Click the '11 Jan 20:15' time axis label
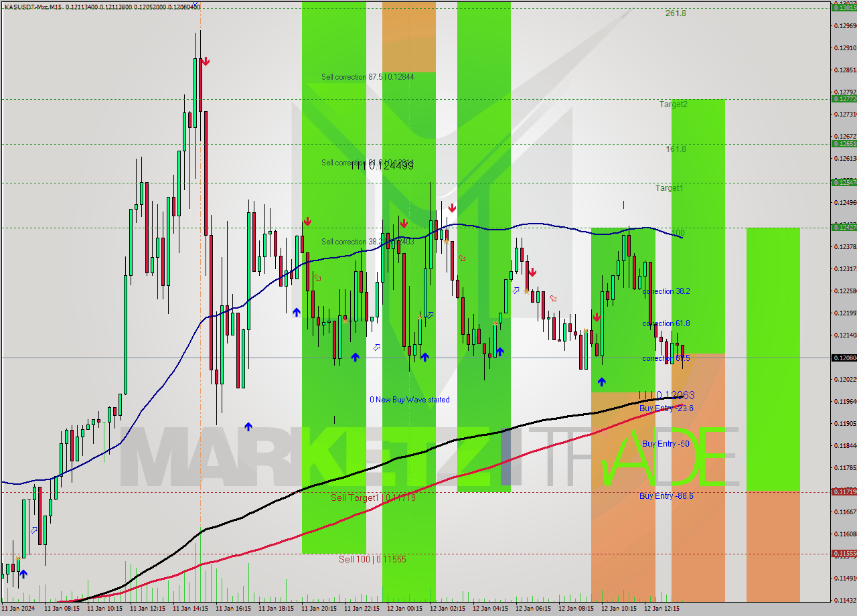The image size is (857, 616). tap(319, 609)
